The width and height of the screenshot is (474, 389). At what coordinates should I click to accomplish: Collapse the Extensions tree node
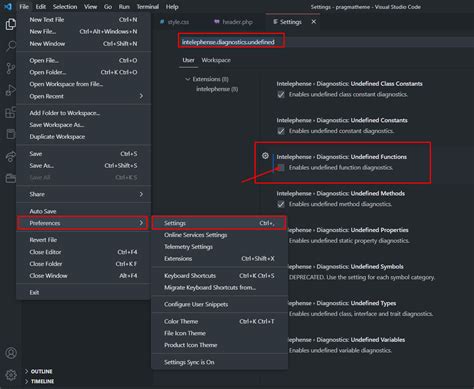coord(188,79)
